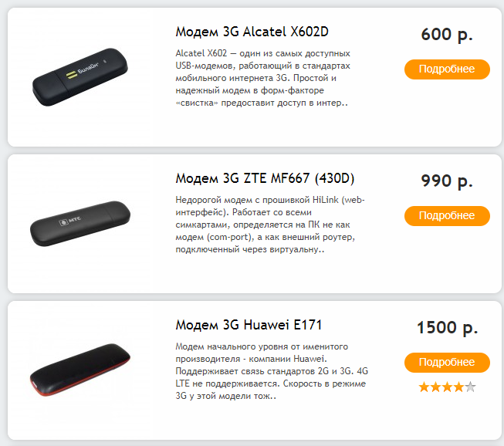
Task: Open the Alcatel X602D modem photo
Action: (79, 77)
